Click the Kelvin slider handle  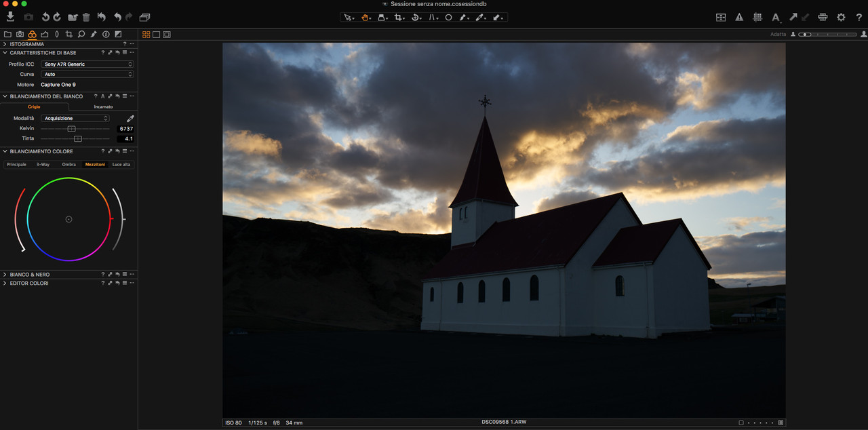(71, 129)
